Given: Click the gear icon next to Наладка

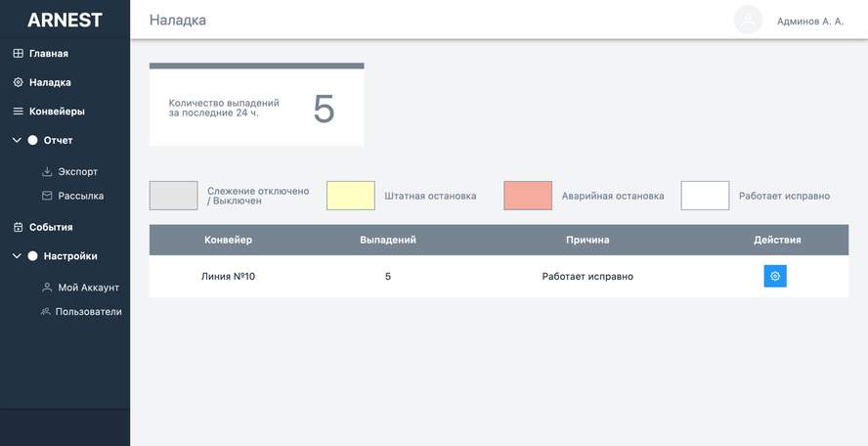Looking at the screenshot, I should pyautogui.click(x=19, y=82).
